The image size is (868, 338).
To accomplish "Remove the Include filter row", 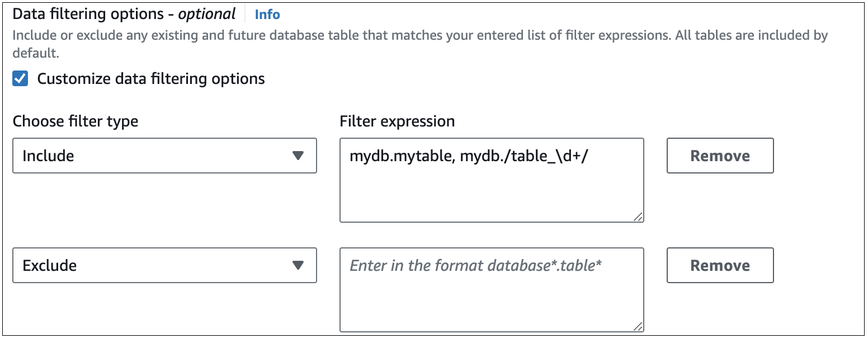I will click(x=720, y=156).
